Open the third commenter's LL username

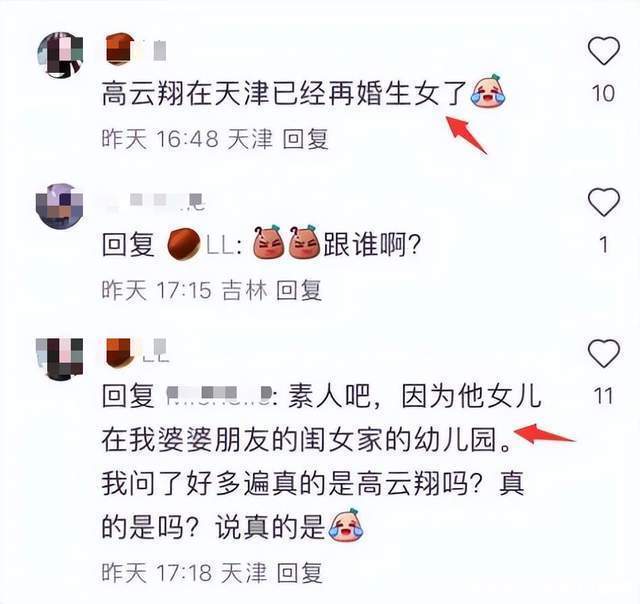(137, 351)
